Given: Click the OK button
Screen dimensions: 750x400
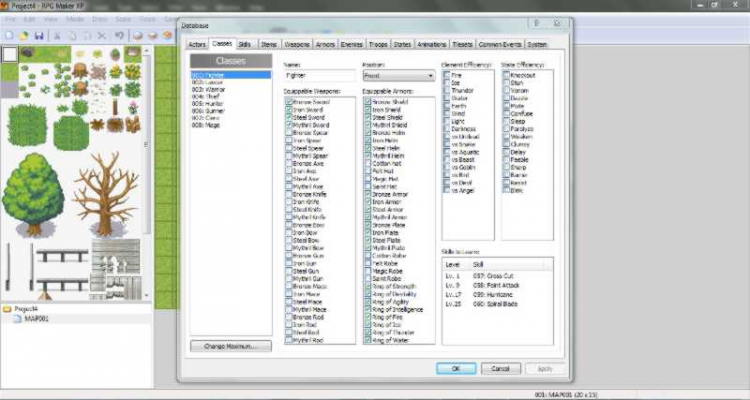Looking at the screenshot, I should (x=456, y=368).
